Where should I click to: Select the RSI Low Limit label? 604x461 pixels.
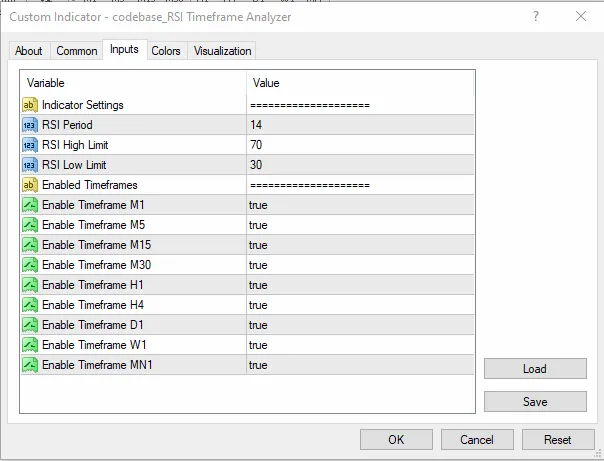74,165
